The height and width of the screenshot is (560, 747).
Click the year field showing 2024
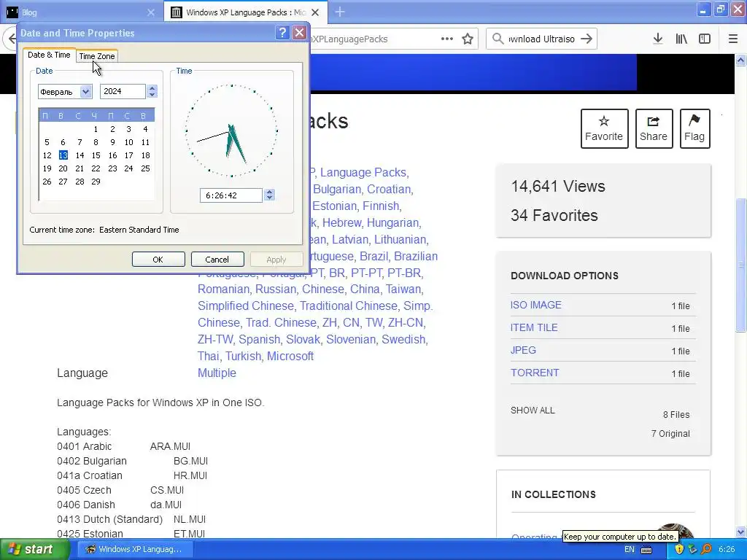[123, 91]
